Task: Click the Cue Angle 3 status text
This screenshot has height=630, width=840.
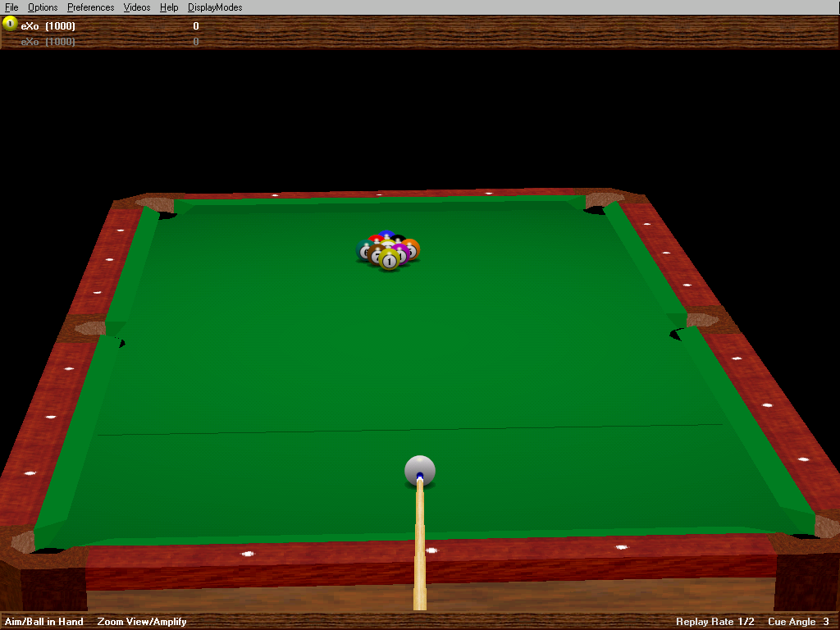Action: coord(798,622)
